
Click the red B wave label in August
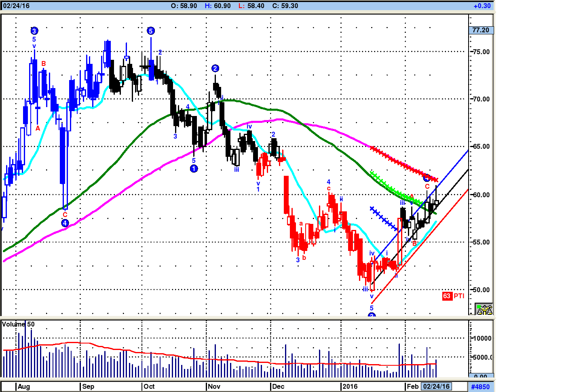(x=44, y=63)
